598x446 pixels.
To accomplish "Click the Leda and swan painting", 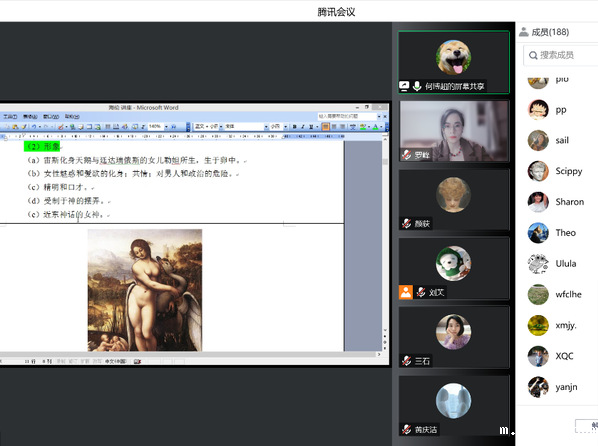I will 145,290.
